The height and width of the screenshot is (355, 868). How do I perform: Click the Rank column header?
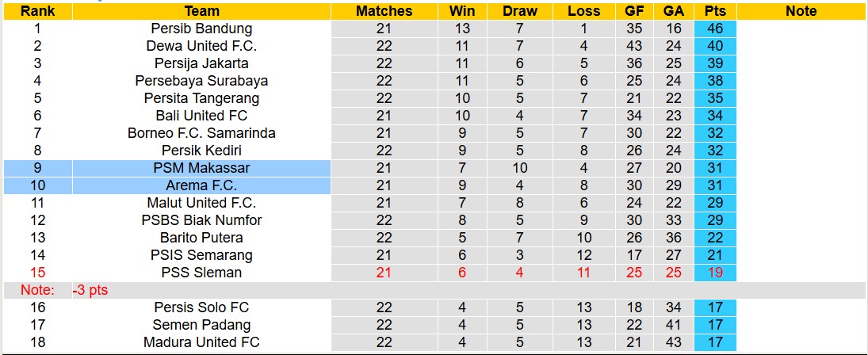point(37,11)
